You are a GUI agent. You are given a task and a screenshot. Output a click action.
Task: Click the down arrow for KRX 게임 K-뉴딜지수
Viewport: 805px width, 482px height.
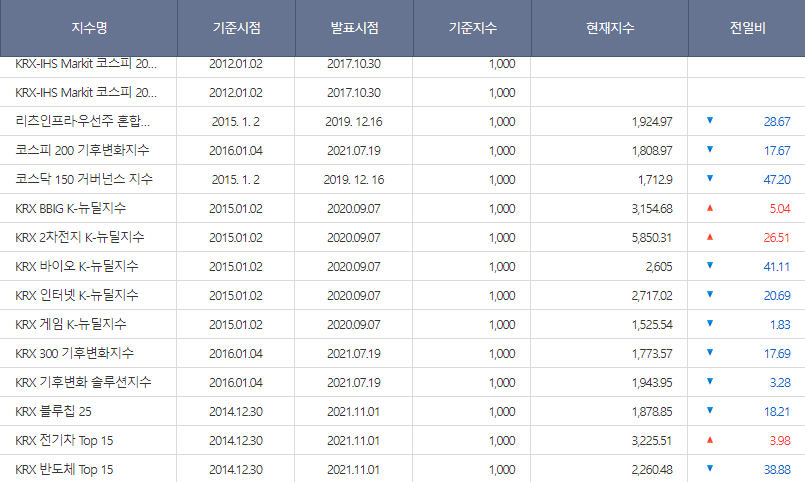pyautogui.click(x=710, y=323)
